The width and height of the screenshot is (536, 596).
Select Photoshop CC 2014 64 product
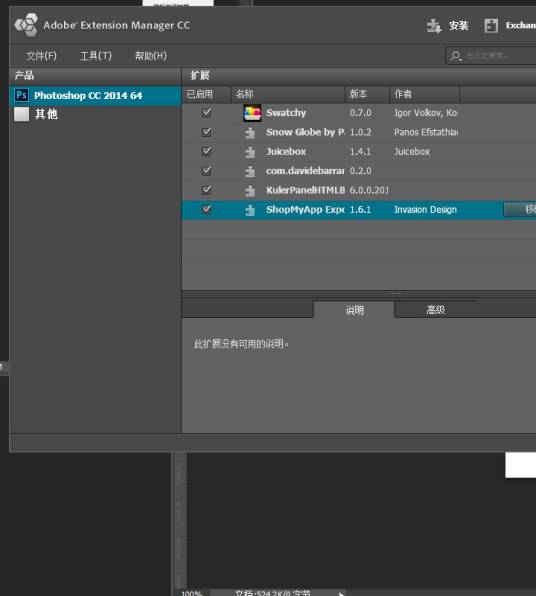pos(95,95)
